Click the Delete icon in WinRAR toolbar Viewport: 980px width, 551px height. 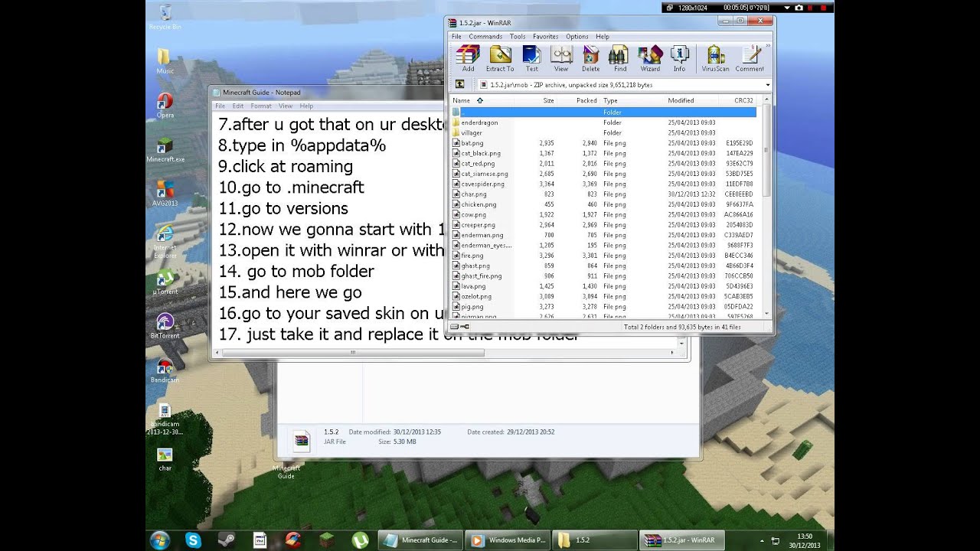coord(590,58)
